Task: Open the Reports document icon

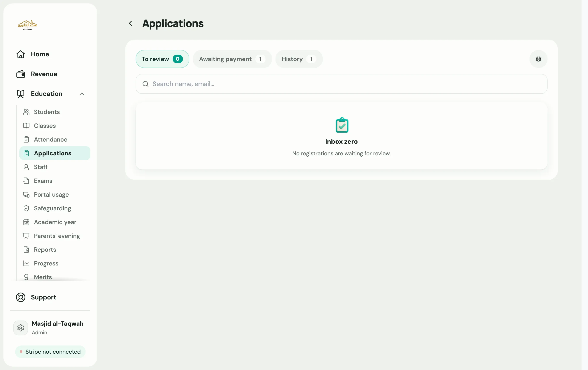Action: pyautogui.click(x=26, y=250)
